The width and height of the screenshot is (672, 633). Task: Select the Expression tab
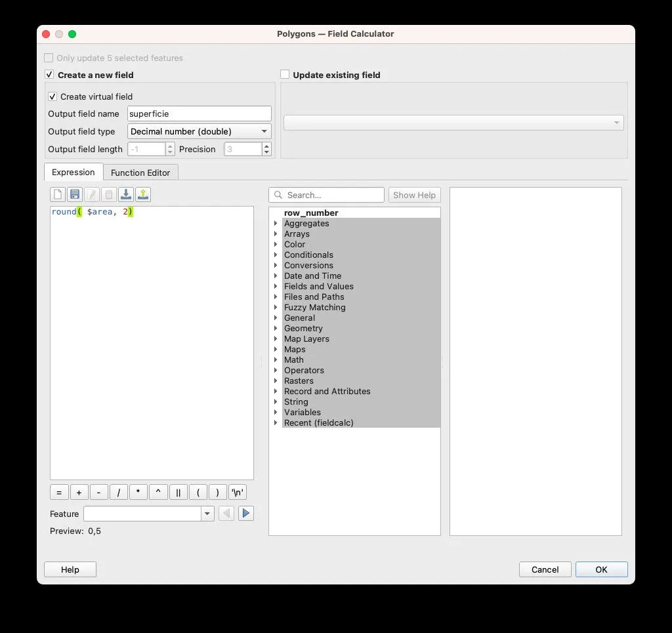[73, 173]
